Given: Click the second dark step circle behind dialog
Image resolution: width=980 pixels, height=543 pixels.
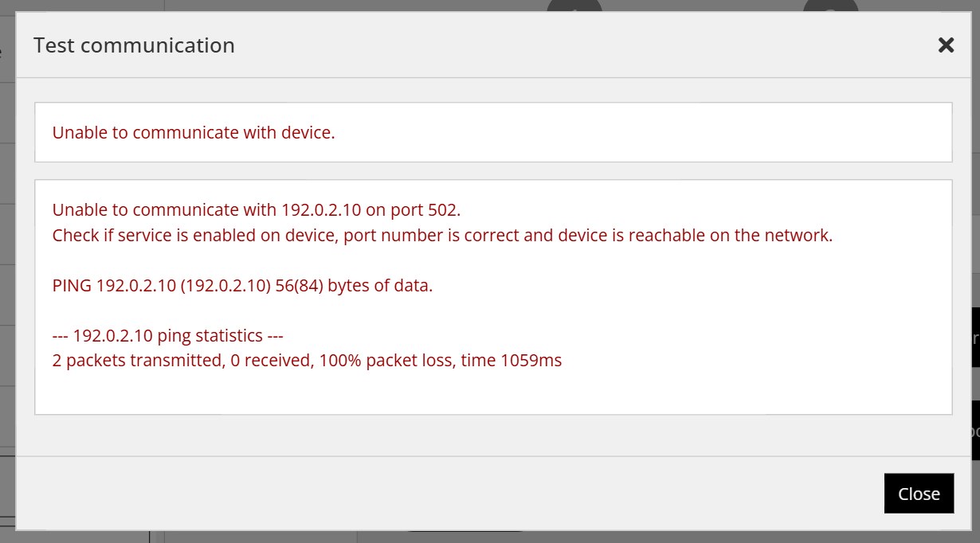Looking at the screenshot, I should (831, 6).
